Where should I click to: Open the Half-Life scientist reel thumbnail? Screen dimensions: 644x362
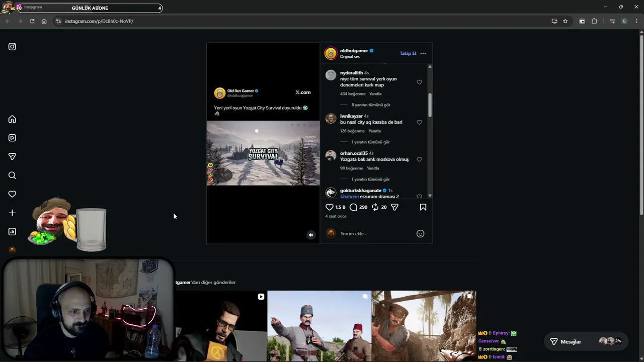pos(221,326)
